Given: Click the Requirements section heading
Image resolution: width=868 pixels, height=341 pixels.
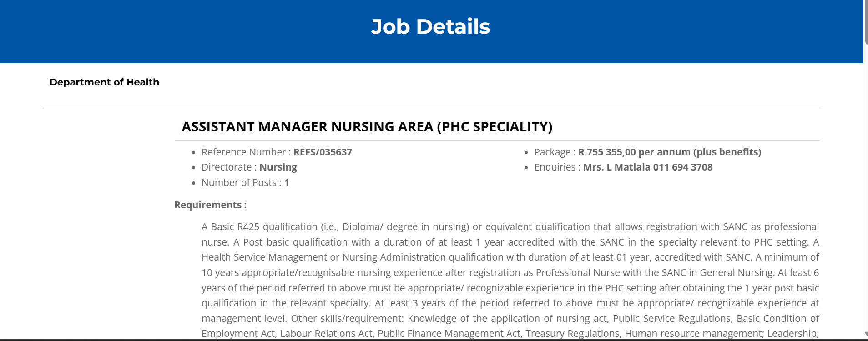Looking at the screenshot, I should point(210,205).
